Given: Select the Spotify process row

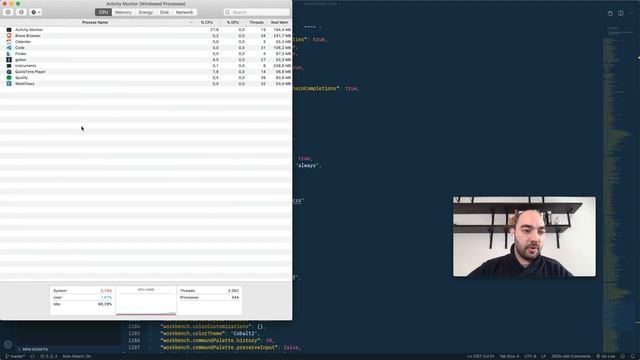Looking at the screenshot, I should 146,78.
